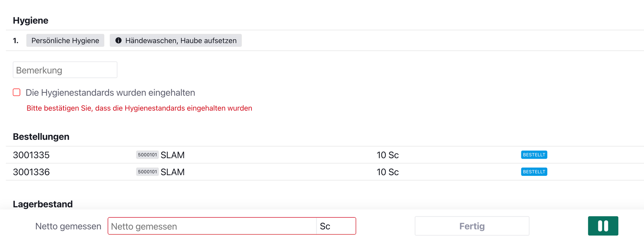
Task: Select the Persönliche Hygiene tag
Action: 65,40
